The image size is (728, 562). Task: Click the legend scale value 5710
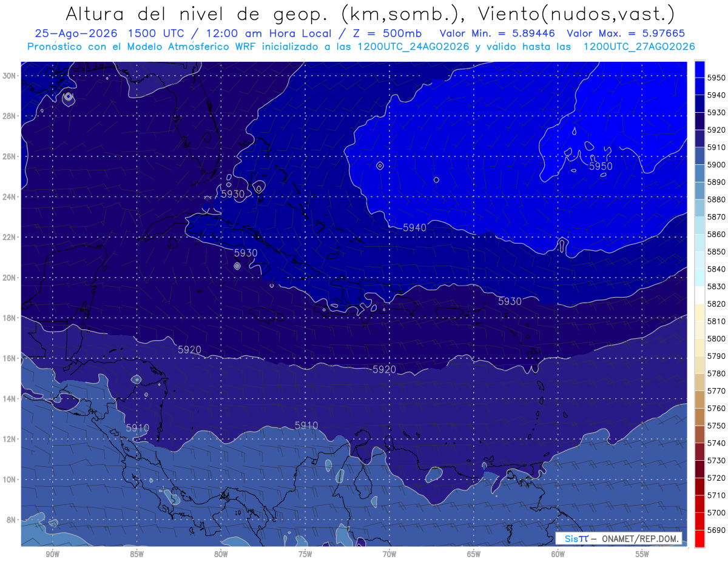pos(716,495)
